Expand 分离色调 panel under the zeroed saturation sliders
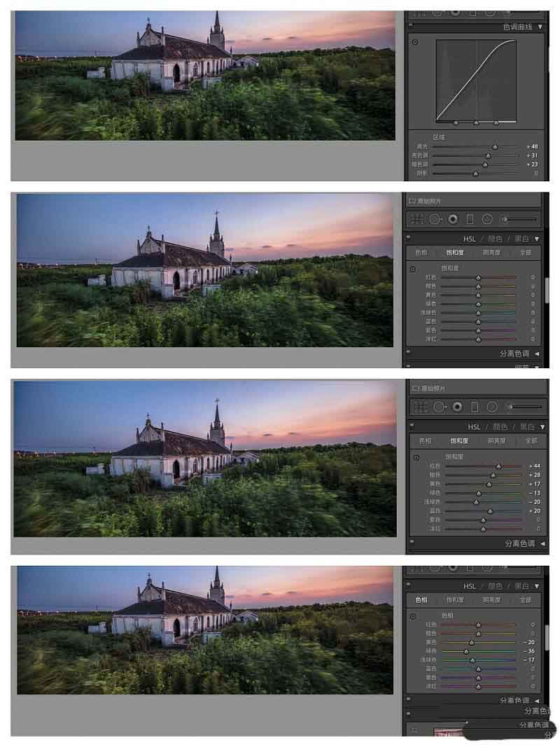The width and height of the screenshot is (560, 747). 537,354
